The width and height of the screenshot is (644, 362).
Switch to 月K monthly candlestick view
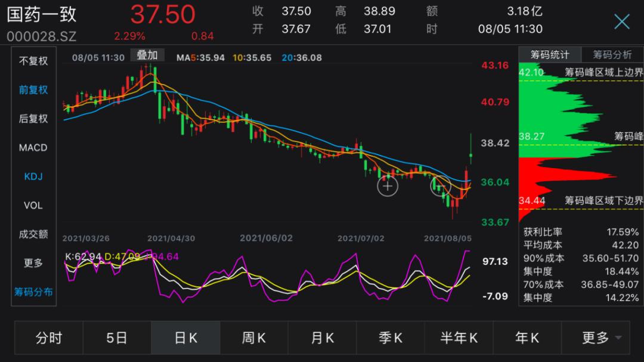[x=323, y=338]
